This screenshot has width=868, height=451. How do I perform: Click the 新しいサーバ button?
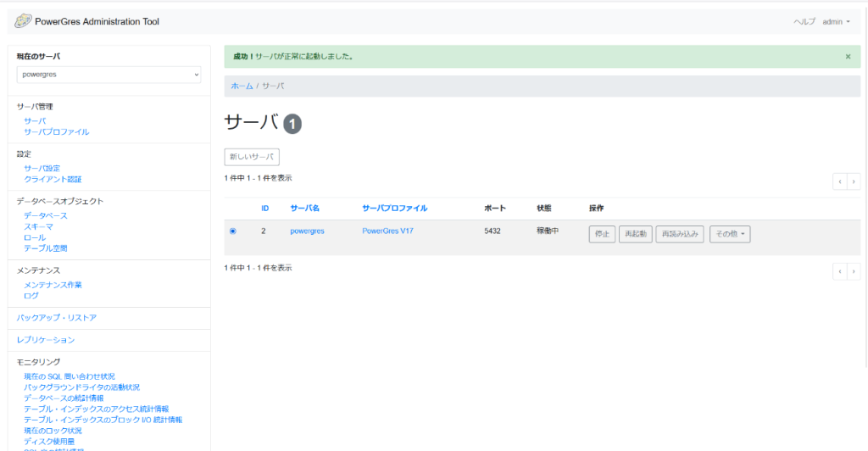coord(252,157)
